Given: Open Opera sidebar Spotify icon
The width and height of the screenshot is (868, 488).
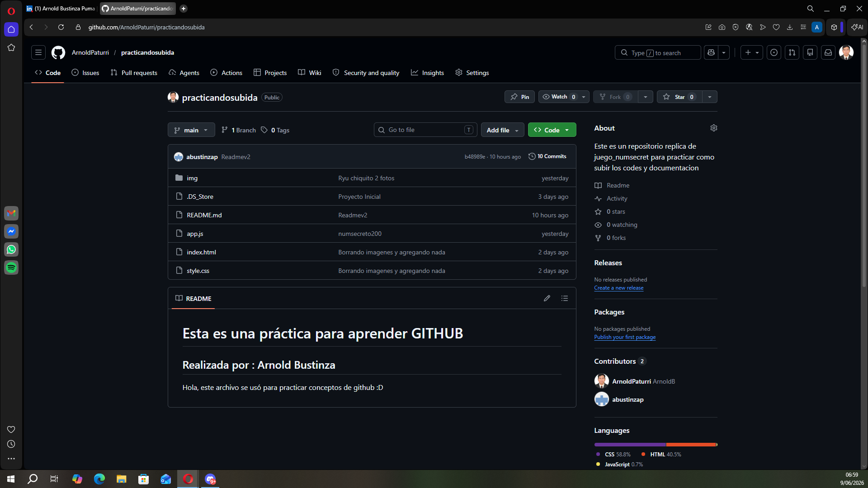Looking at the screenshot, I should tap(11, 267).
